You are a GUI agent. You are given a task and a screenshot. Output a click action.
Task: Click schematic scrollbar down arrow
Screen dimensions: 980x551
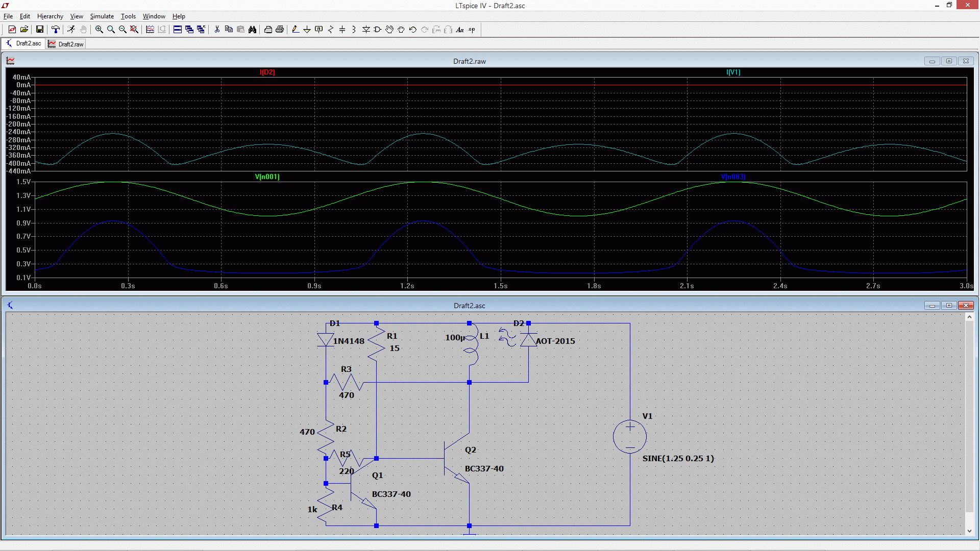(x=969, y=531)
